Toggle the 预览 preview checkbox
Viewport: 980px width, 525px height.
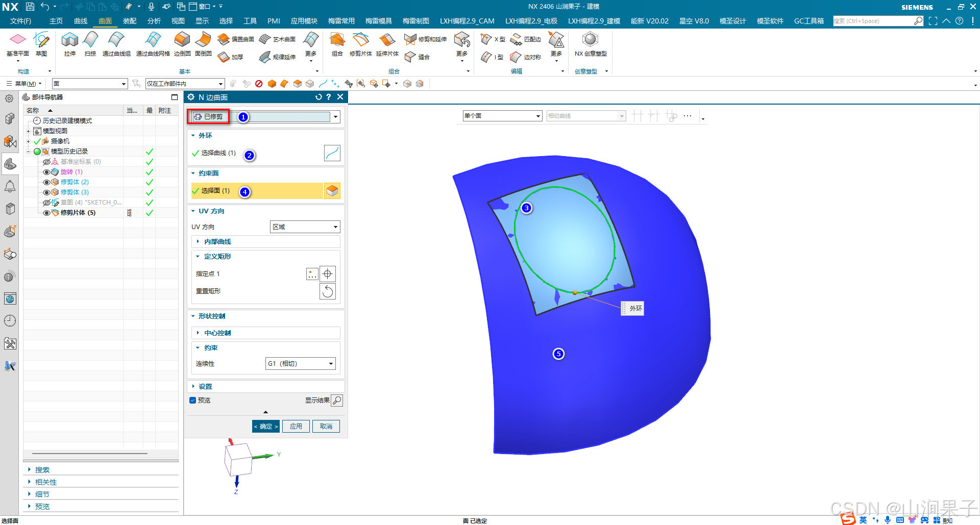click(x=192, y=401)
